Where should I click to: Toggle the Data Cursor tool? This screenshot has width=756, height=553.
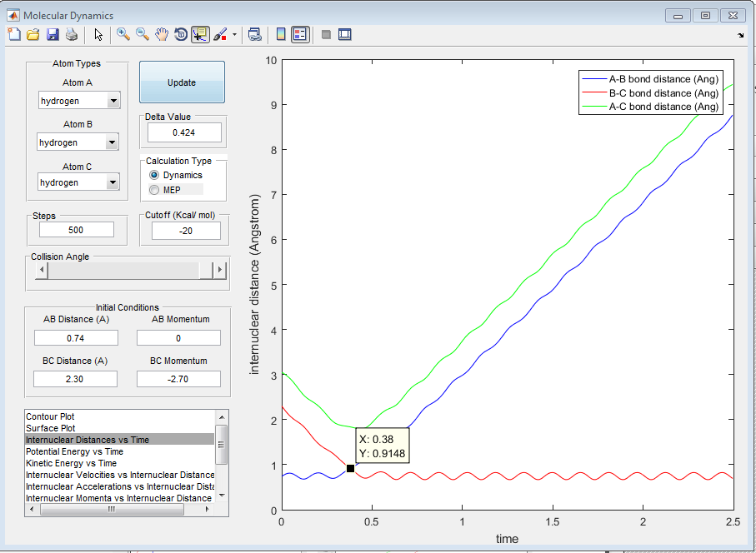pos(200,34)
